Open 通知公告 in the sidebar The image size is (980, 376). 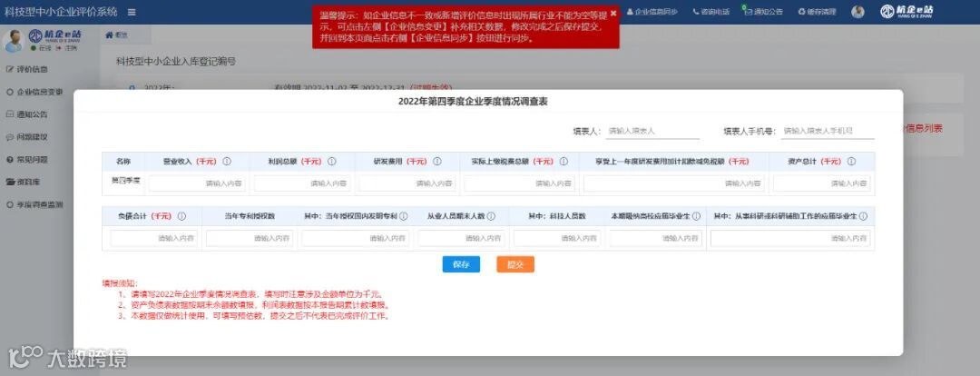click(27, 114)
